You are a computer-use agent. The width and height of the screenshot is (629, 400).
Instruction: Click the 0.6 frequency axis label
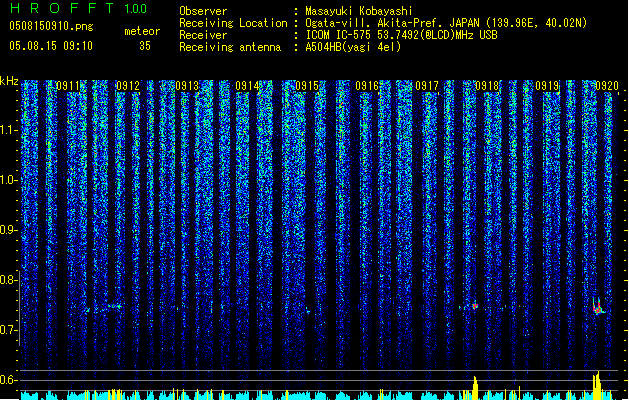tap(9, 380)
